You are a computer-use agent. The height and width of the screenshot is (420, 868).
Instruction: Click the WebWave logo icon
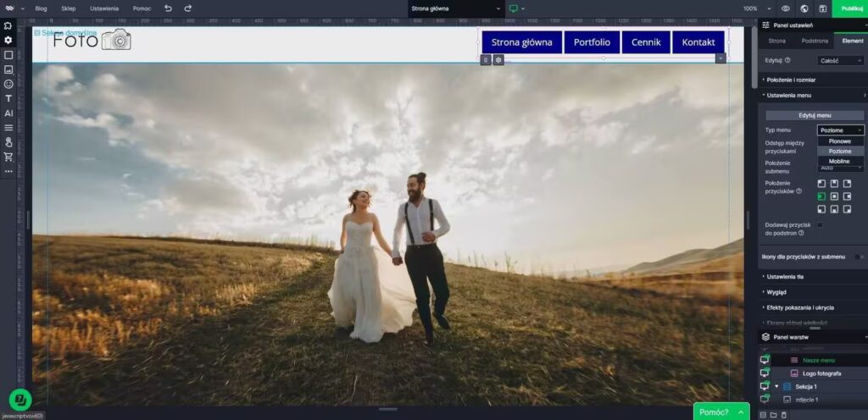tap(9, 8)
